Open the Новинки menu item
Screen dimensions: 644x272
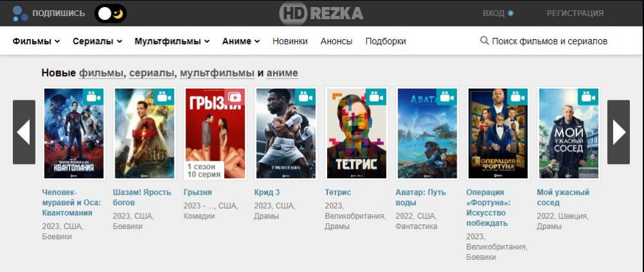[x=290, y=41]
